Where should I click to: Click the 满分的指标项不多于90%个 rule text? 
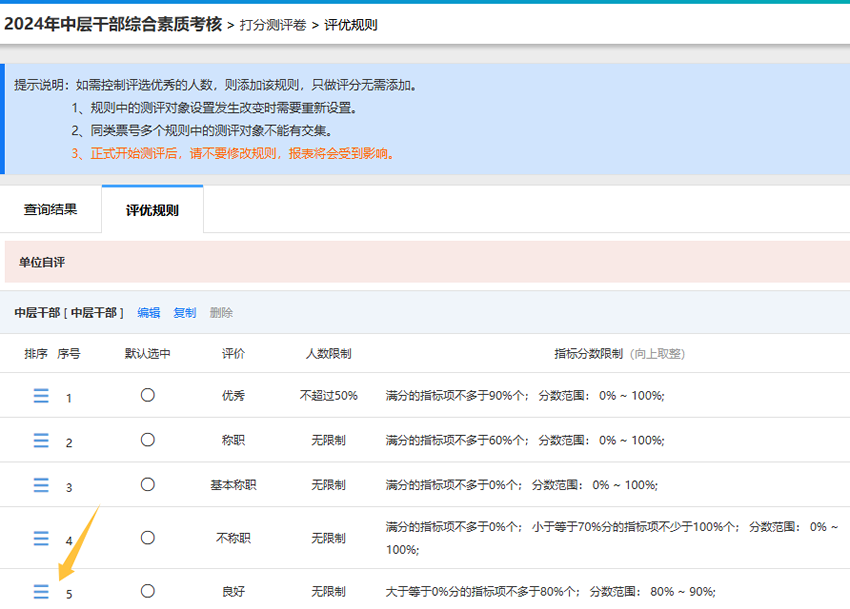point(456,396)
